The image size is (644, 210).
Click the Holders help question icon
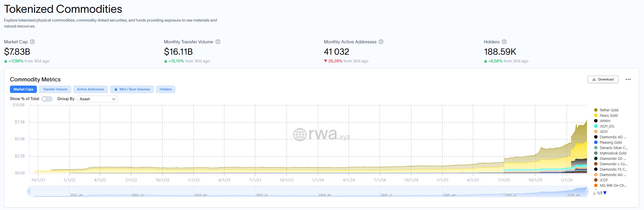pyautogui.click(x=504, y=42)
